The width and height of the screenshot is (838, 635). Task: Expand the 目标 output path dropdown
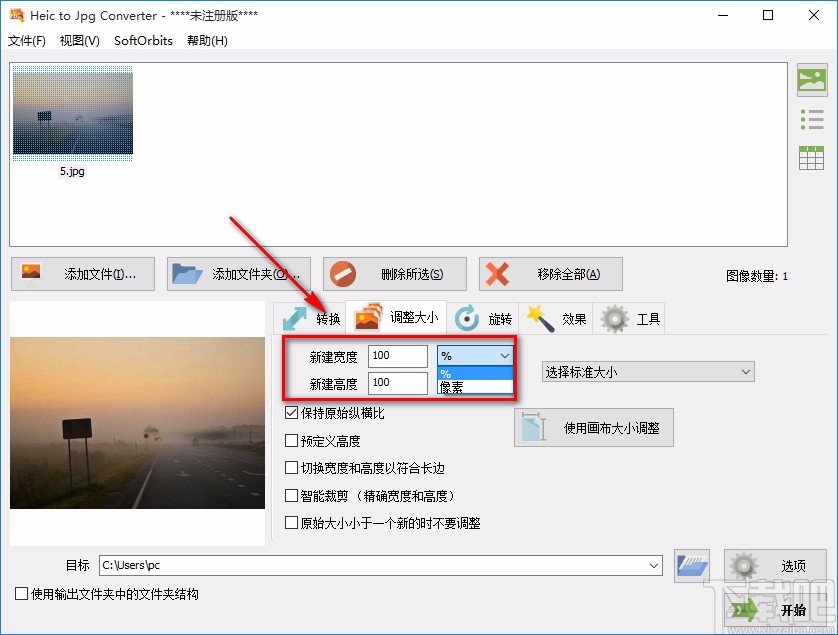click(x=655, y=565)
